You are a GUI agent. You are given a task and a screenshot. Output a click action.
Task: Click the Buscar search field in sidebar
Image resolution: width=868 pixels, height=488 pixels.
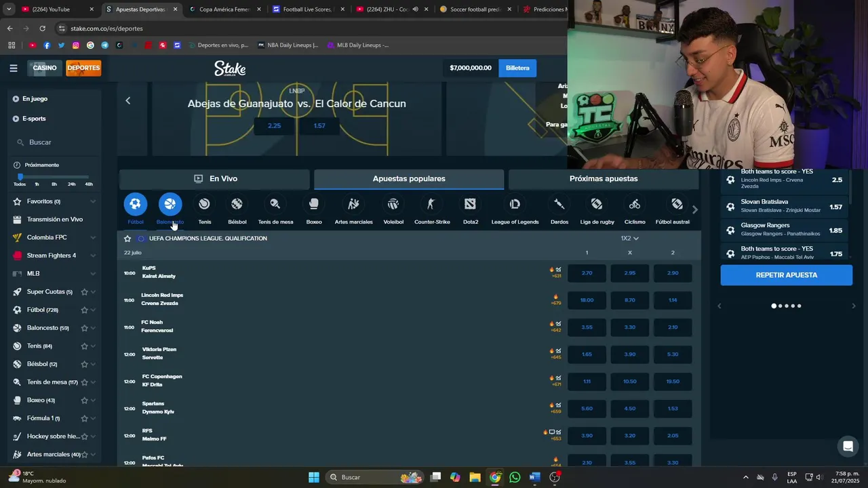pos(54,142)
